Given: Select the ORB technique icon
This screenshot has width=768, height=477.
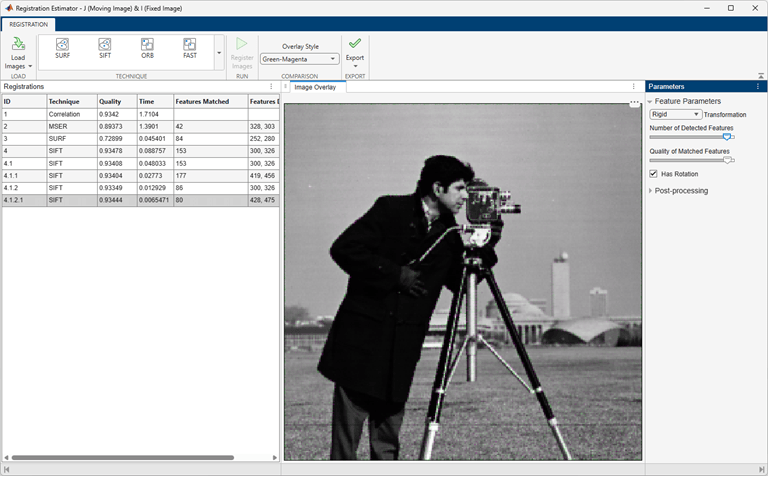Looking at the screenshot, I should [x=147, y=44].
